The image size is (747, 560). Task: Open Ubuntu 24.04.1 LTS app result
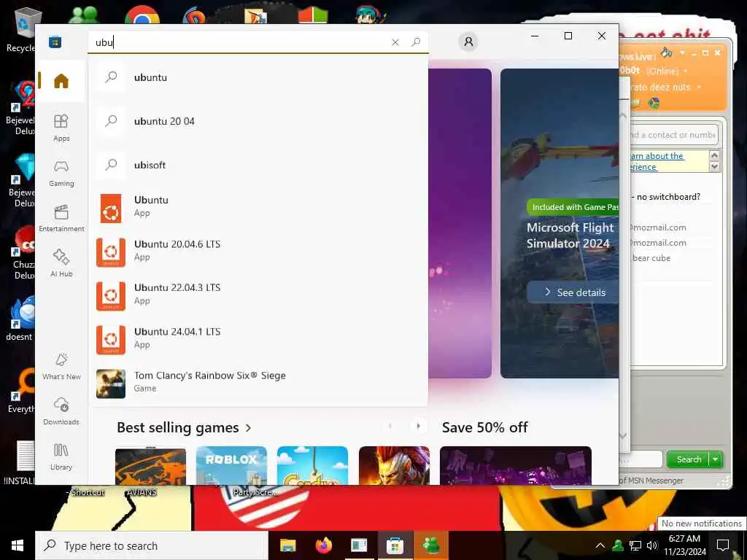click(x=258, y=340)
